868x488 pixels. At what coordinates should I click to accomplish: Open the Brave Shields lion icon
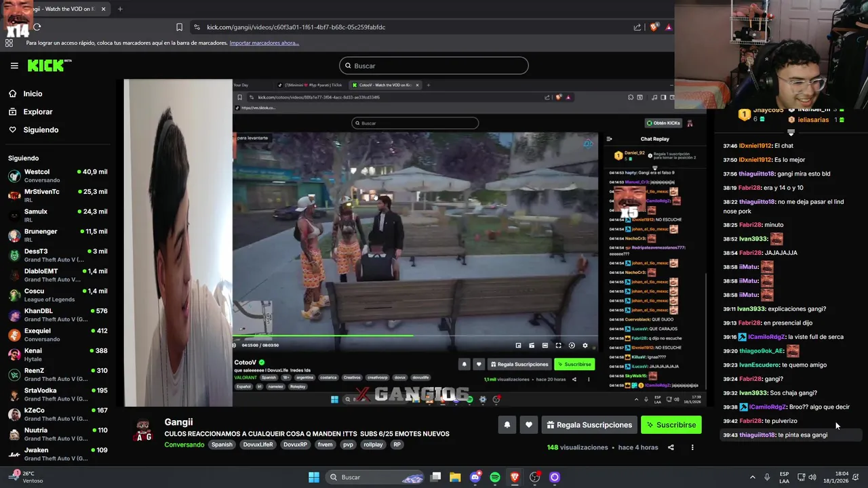click(654, 27)
